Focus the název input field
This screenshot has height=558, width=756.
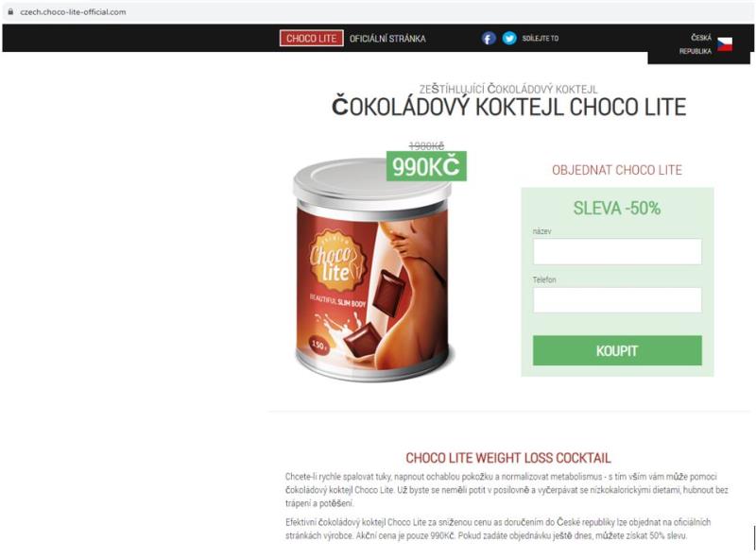click(617, 251)
